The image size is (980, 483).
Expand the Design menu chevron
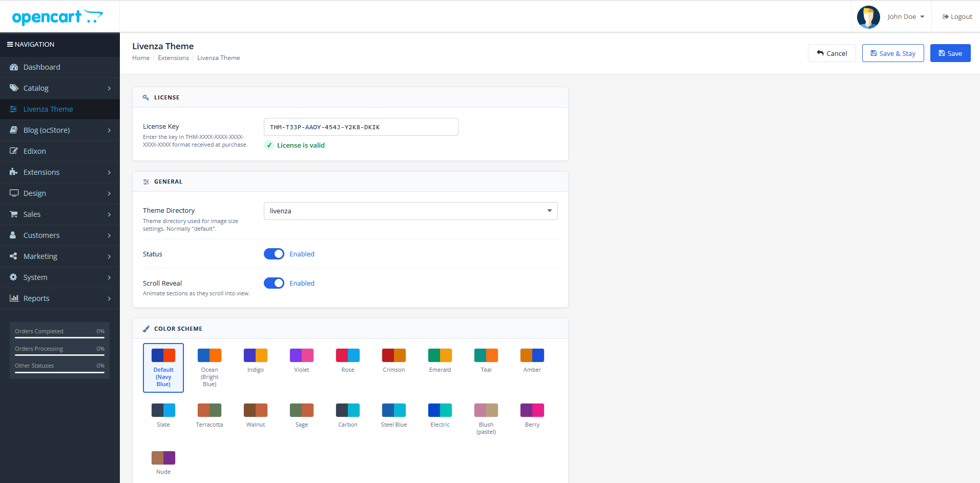[x=109, y=193]
